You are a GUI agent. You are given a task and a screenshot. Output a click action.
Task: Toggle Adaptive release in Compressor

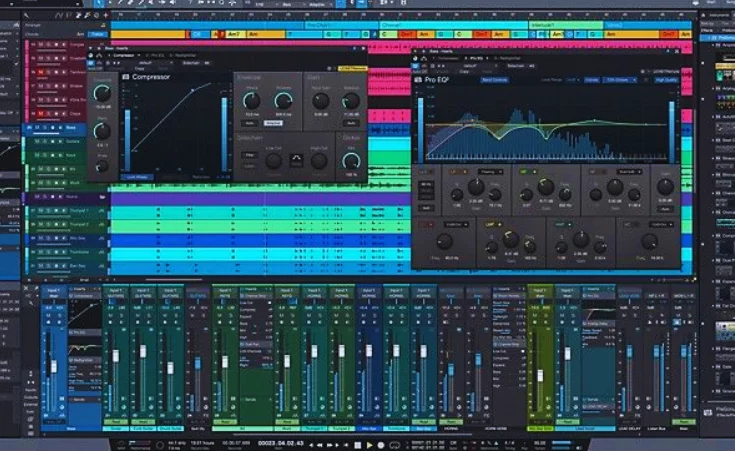click(x=273, y=123)
